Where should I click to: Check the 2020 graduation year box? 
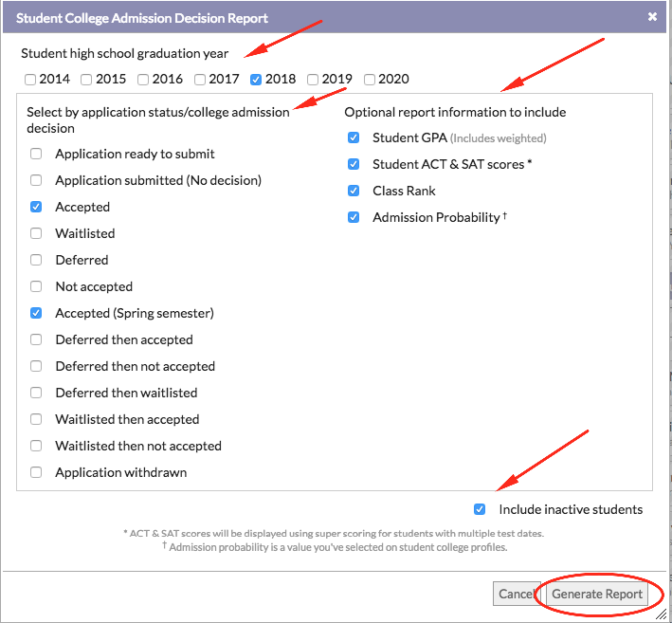tap(369, 80)
